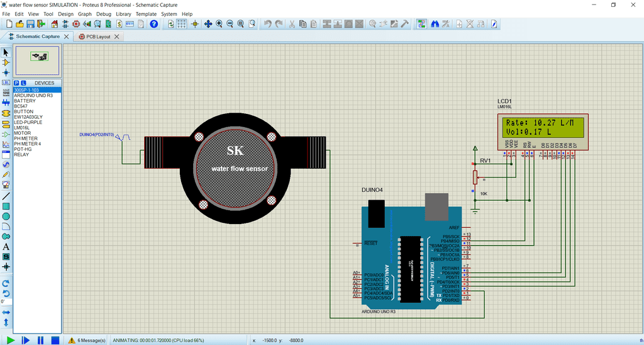Open the Help question mark icon
The image size is (644, 345).
[x=153, y=24]
